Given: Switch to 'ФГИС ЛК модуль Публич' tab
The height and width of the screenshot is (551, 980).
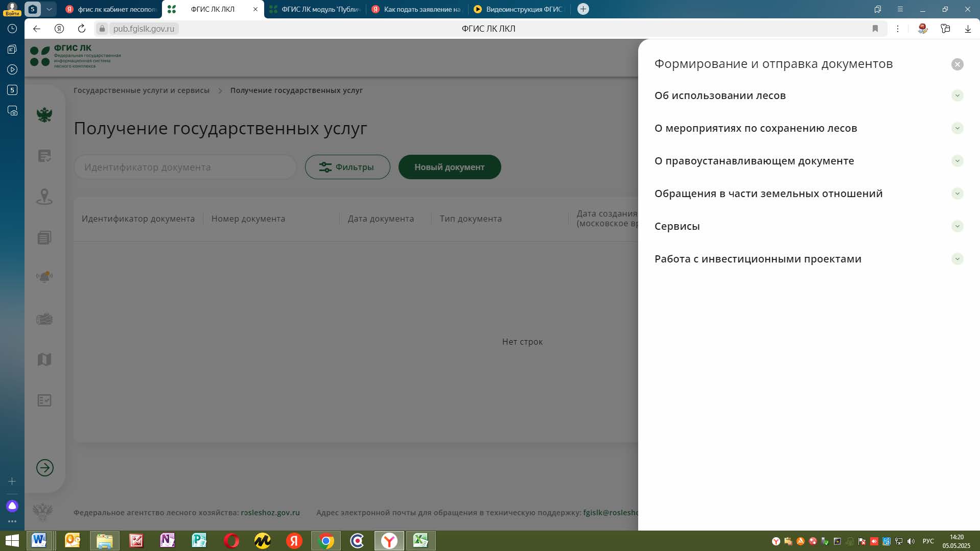Looking at the screenshot, I should point(315,9).
